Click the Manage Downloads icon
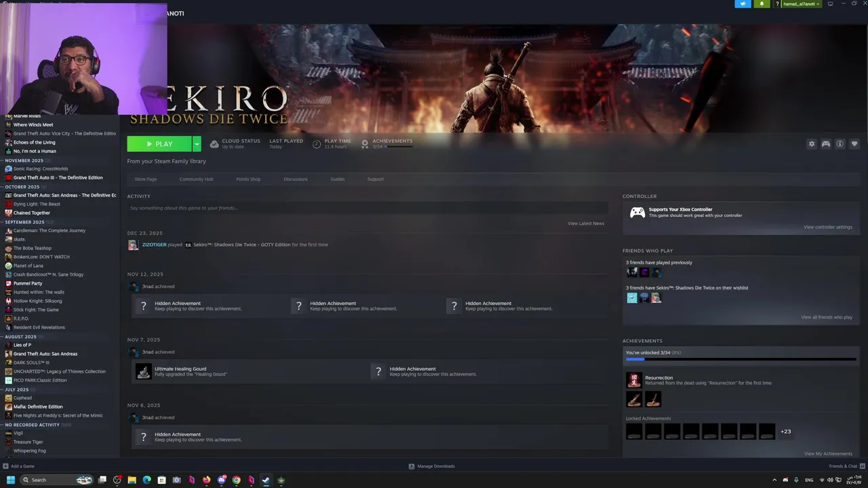 click(412, 466)
